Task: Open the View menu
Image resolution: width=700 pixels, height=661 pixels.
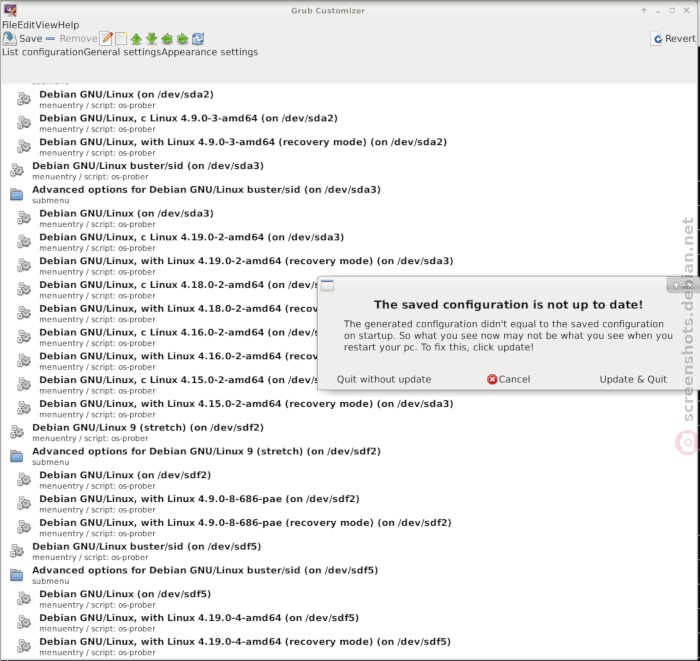Action: click(46, 25)
